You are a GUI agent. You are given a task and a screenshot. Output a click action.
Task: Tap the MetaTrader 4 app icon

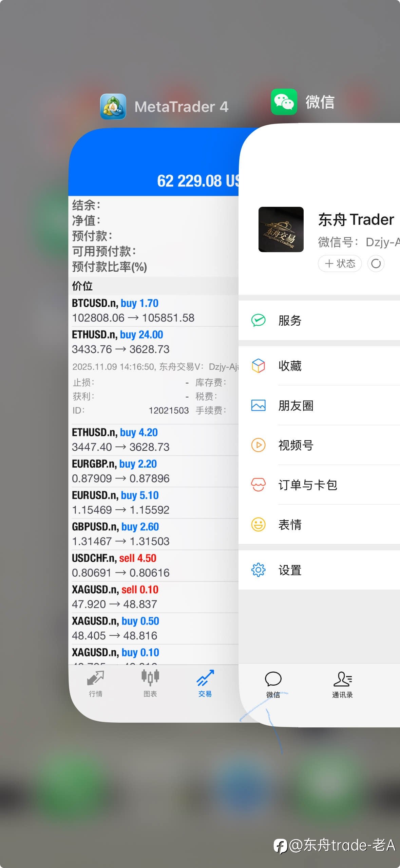113,106
